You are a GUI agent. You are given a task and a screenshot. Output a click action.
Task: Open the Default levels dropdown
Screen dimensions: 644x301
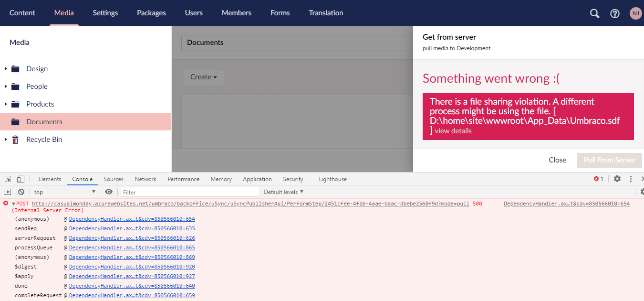[284, 192]
